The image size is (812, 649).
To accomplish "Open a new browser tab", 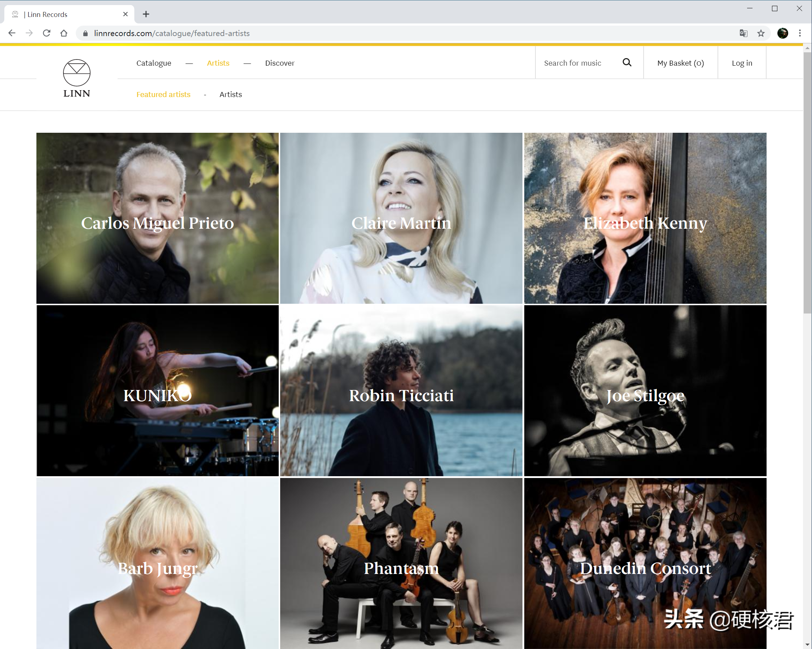I will pyautogui.click(x=146, y=14).
